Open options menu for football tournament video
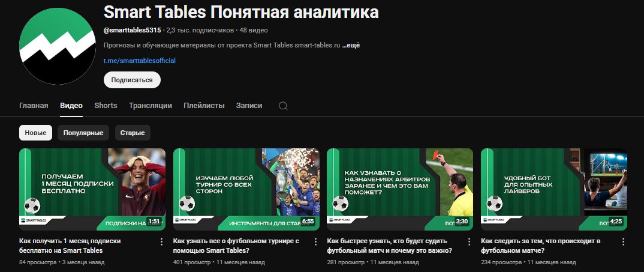Screen dimensions: 644x272 click(315, 241)
